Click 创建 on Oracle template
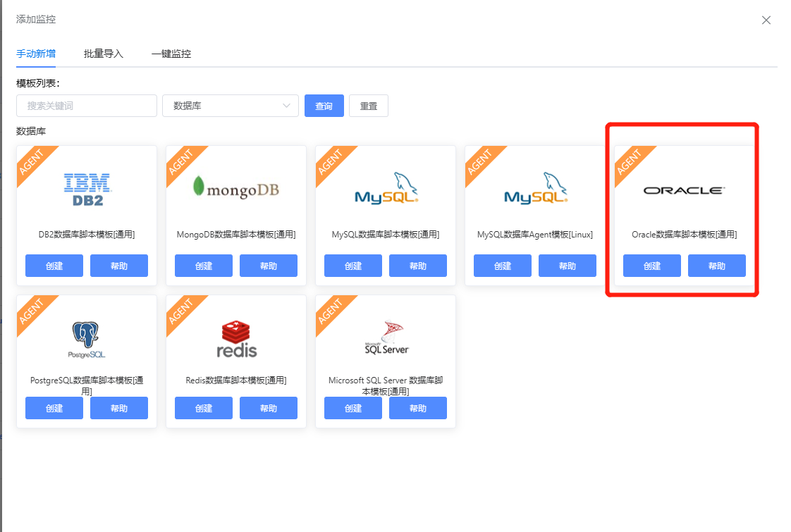The image size is (791, 532). (652, 266)
